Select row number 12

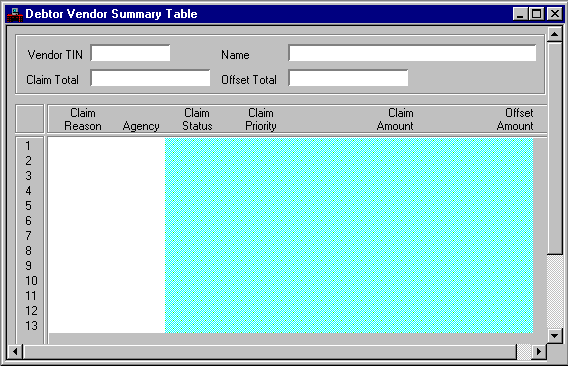pyautogui.click(x=31, y=311)
